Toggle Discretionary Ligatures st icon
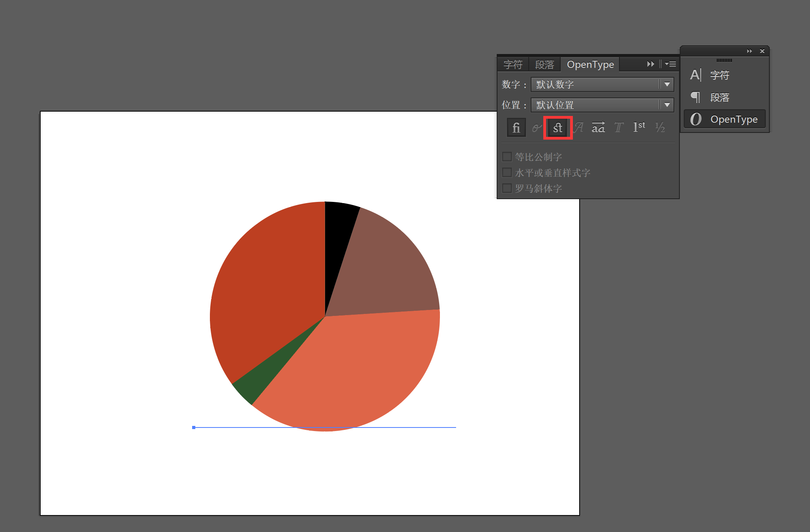This screenshot has width=810, height=532. pyautogui.click(x=557, y=128)
